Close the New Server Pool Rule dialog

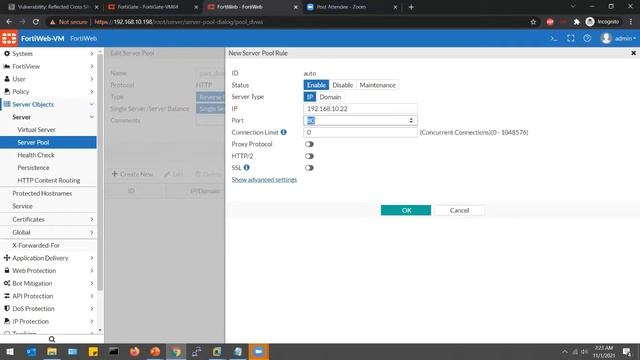tap(633, 53)
